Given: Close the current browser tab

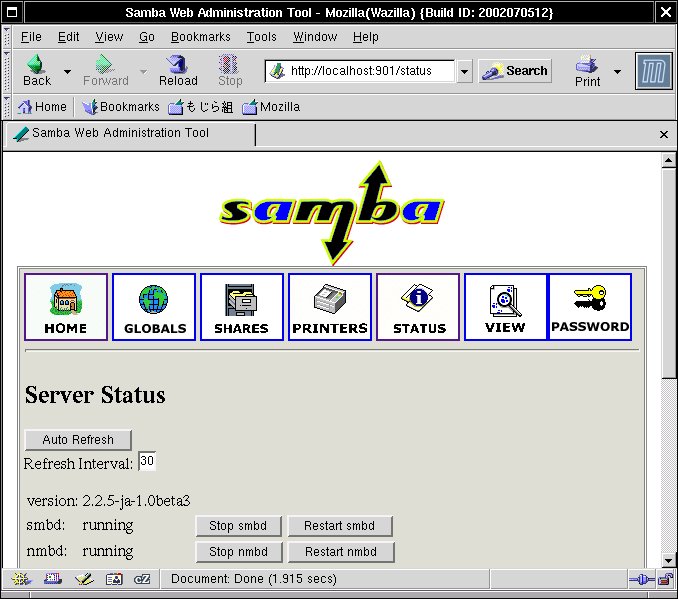Looking at the screenshot, I should [x=664, y=135].
